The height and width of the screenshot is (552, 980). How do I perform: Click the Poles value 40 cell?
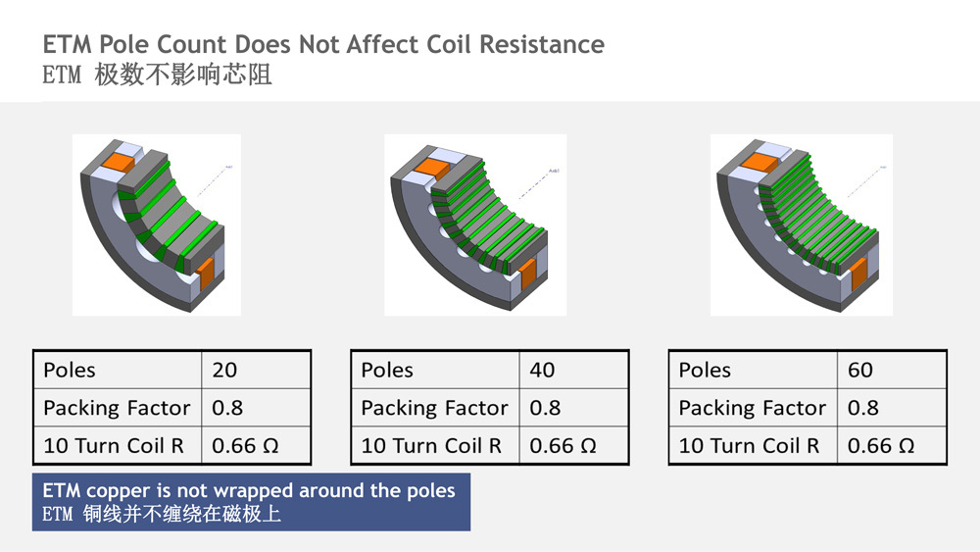[573, 370]
